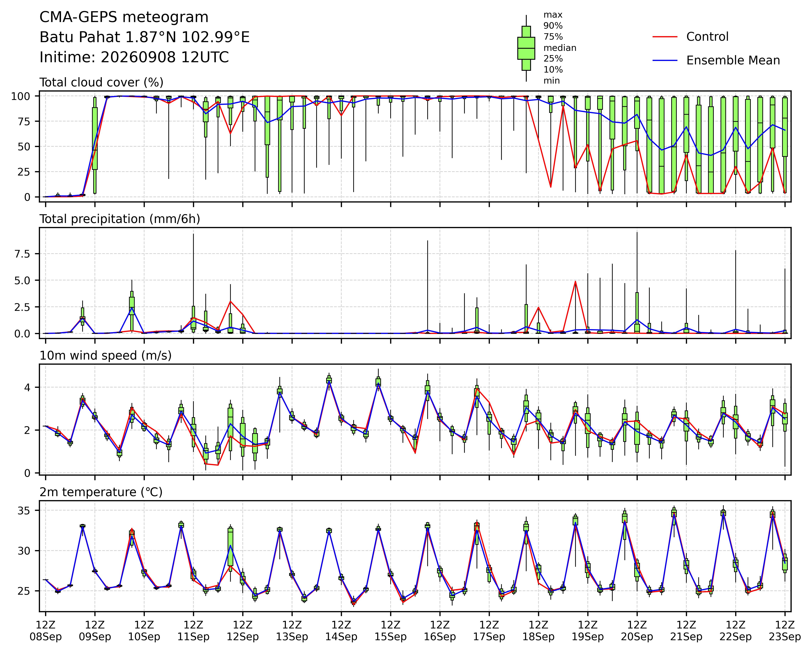Click the 12Z 13Sep time axis label

pyautogui.click(x=292, y=631)
